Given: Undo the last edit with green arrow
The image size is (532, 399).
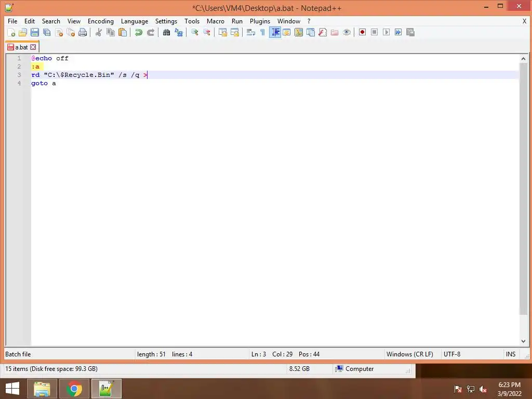Looking at the screenshot, I should pos(138,32).
